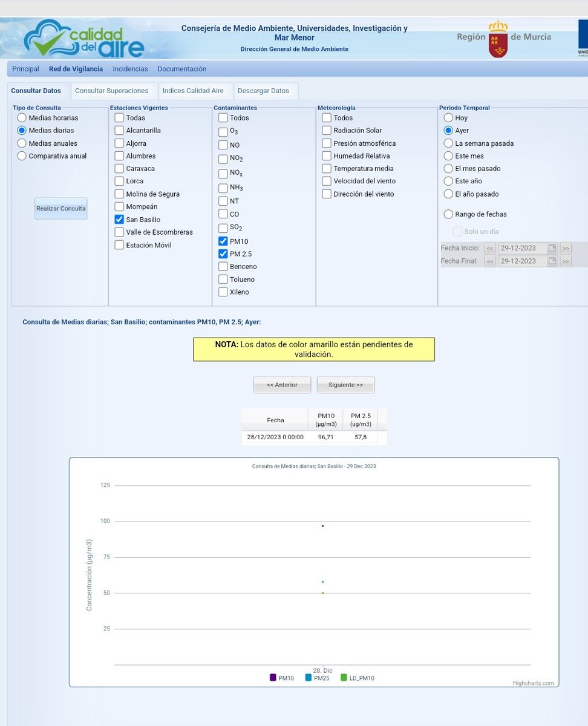The image size is (588, 726).
Task: Check the Caravaca station
Action: click(120, 169)
